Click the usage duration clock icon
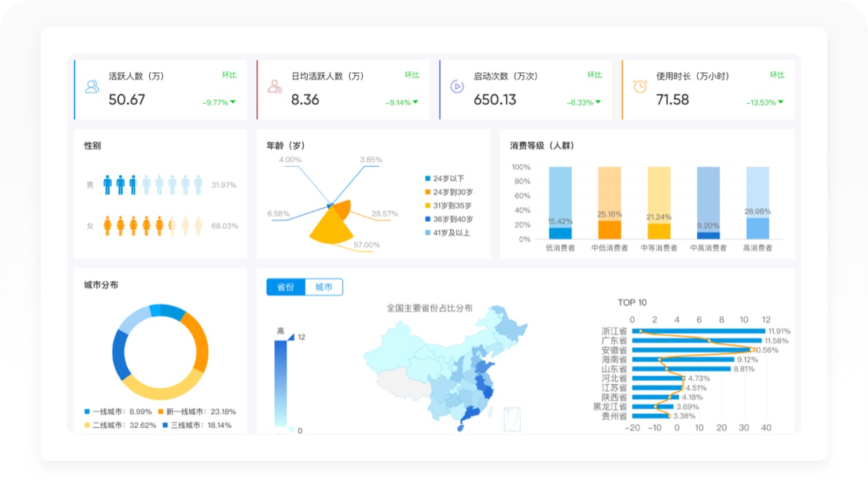Screen dimensions: 868x488 [640, 87]
